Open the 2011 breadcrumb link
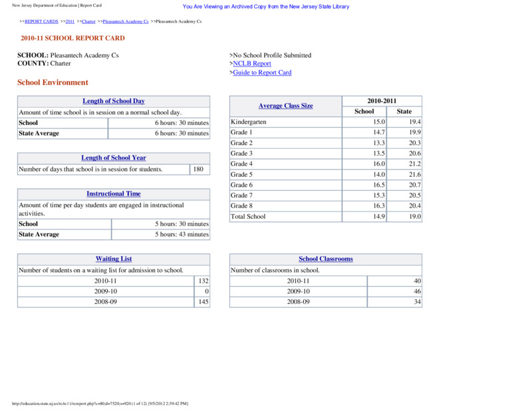Viewport: 532px width, 411px height. tap(70, 21)
